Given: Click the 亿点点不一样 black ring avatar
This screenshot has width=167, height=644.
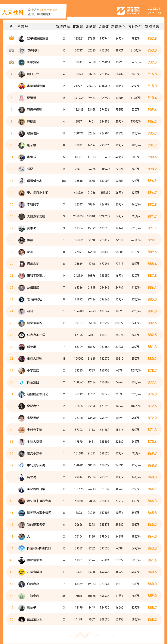Looking at the screenshot, I should (21, 335).
